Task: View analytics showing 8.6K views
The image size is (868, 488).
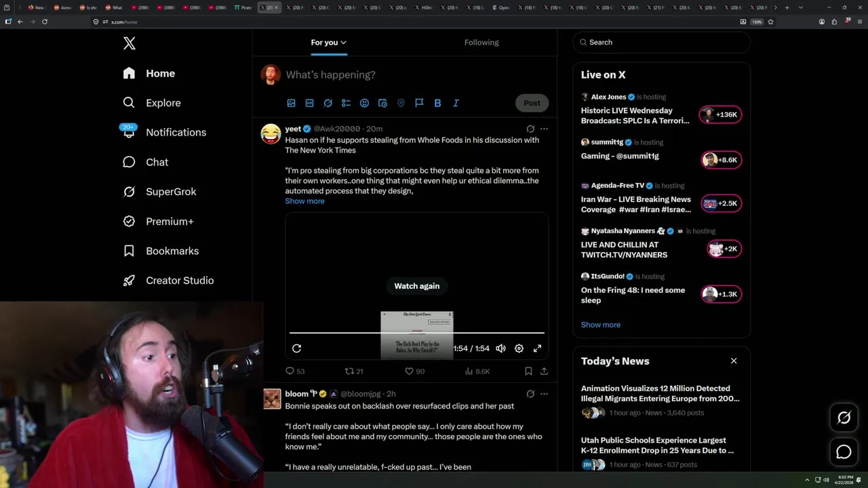Action: coord(477,371)
